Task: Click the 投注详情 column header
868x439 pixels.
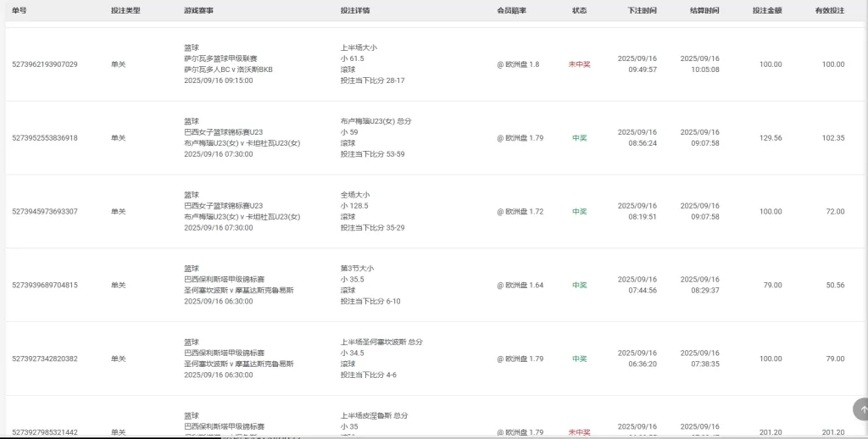Action: pos(355,11)
